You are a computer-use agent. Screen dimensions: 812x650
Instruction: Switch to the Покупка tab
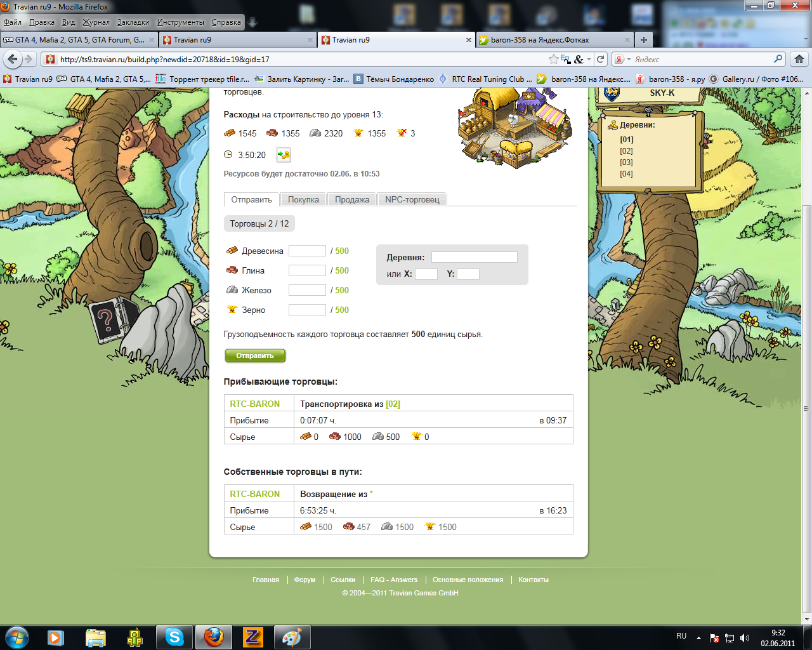[x=303, y=199]
